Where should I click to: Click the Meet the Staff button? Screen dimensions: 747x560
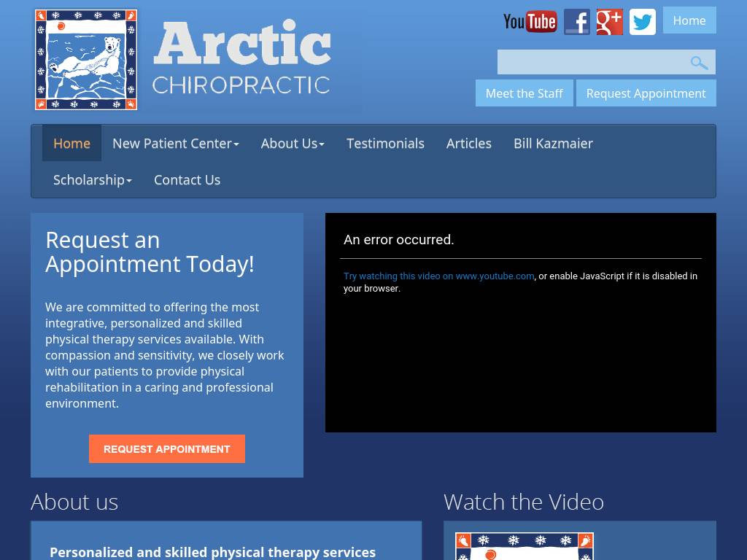click(524, 93)
